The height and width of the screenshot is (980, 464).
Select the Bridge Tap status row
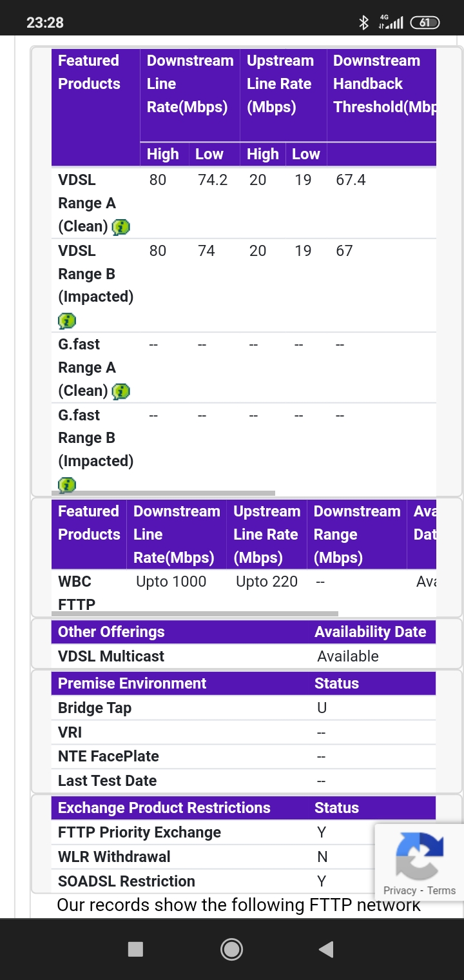click(193, 708)
